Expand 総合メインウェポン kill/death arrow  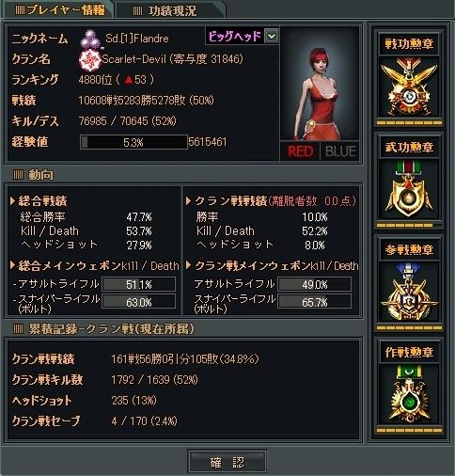coord(12,265)
